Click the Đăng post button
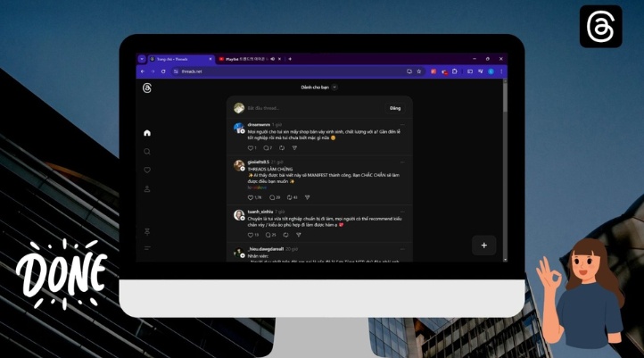 click(x=395, y=108)
